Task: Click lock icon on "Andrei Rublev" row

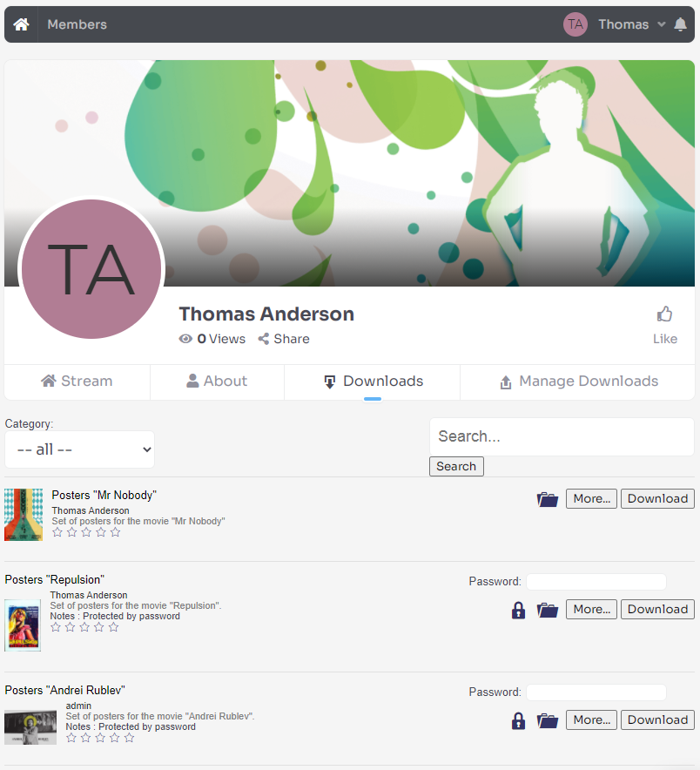Action: click(518, 720)
